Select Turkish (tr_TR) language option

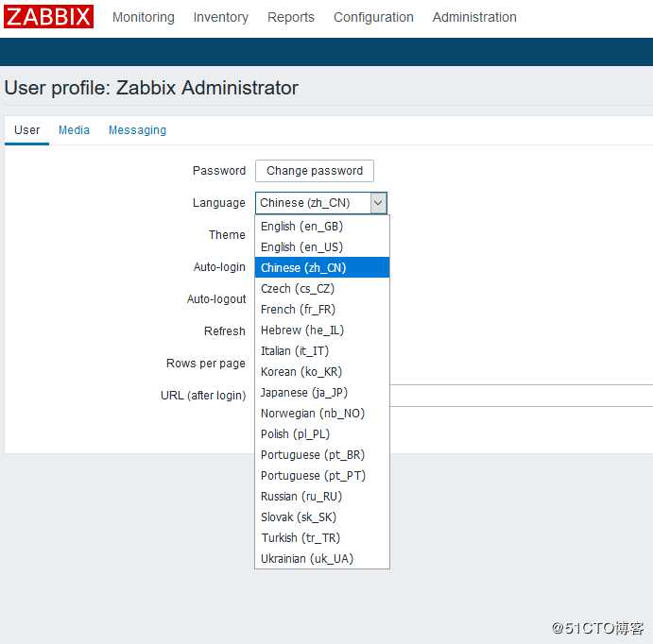(322, 538)
